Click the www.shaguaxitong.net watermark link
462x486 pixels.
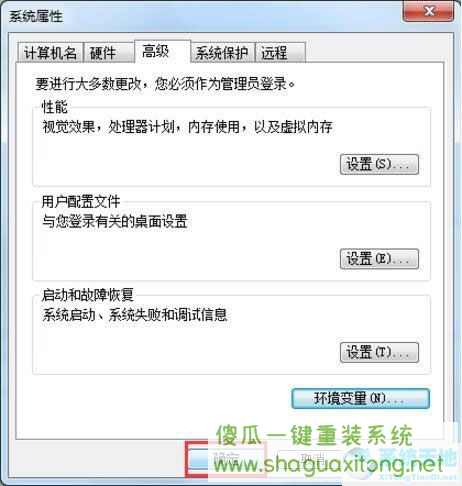[x=328, y=464]
